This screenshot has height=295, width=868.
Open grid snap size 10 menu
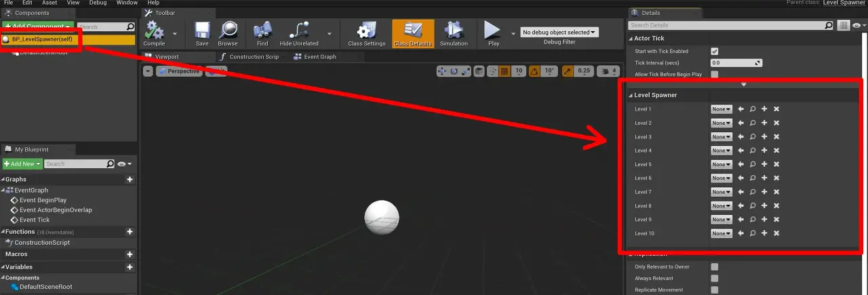(519, 71)
